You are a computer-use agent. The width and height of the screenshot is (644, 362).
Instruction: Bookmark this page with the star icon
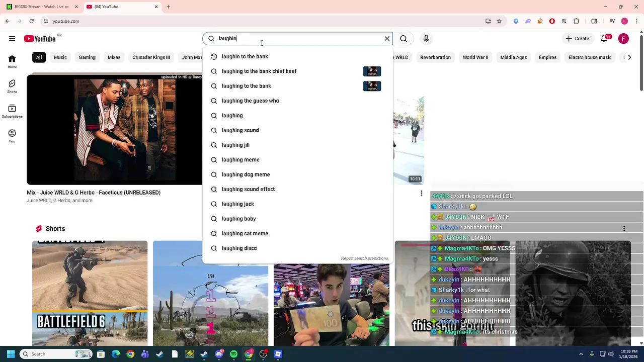pos(499,21)
